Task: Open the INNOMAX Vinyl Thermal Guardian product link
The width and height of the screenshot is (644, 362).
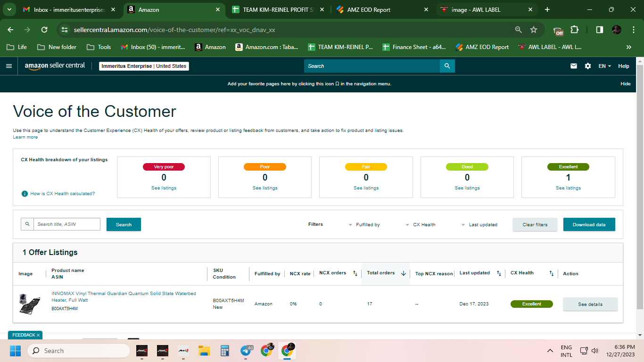Action: [x=124, y=296]
